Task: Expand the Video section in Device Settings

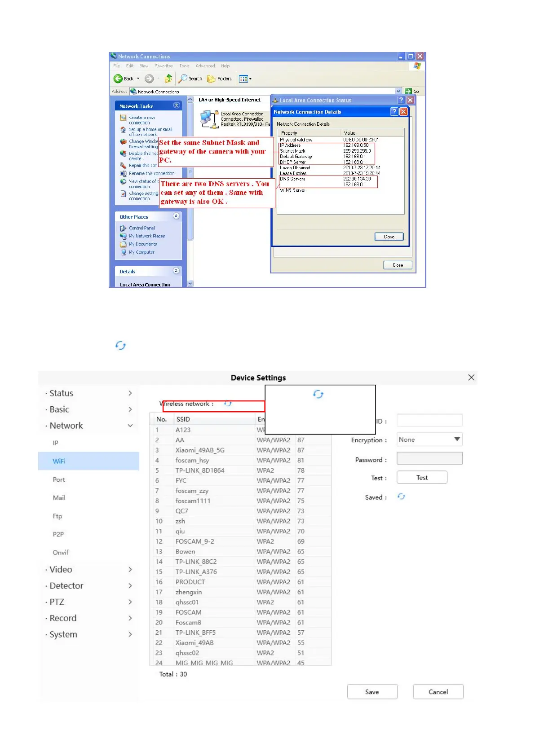Action: 89,570
